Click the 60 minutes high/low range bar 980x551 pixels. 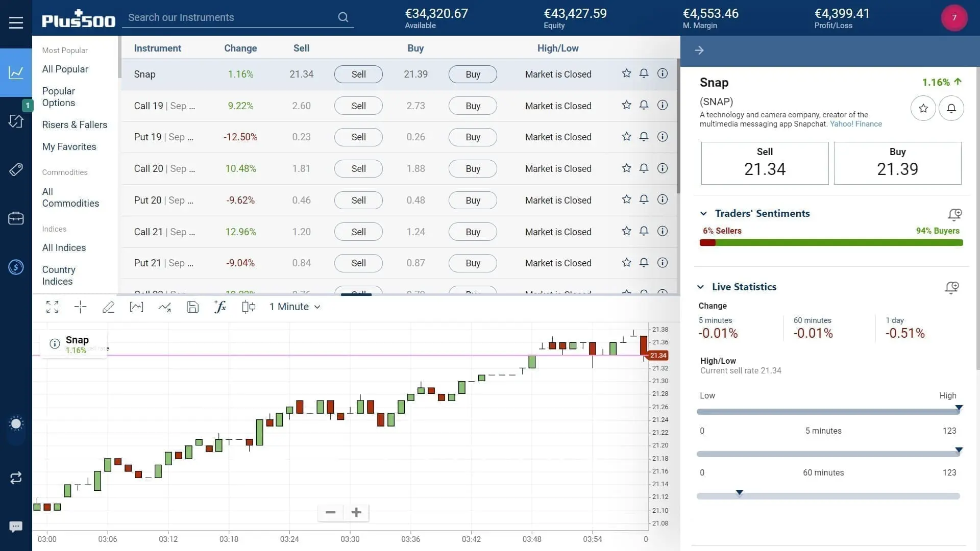[828, 454]
